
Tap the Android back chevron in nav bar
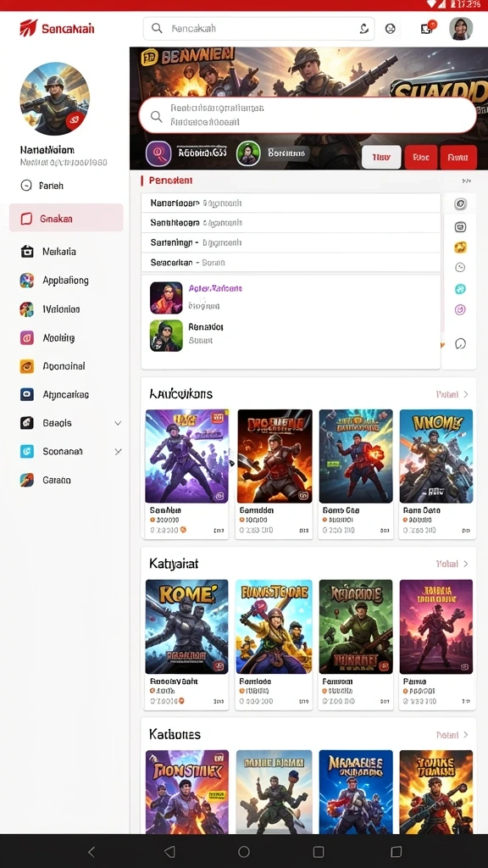click(x=91, y=851)
